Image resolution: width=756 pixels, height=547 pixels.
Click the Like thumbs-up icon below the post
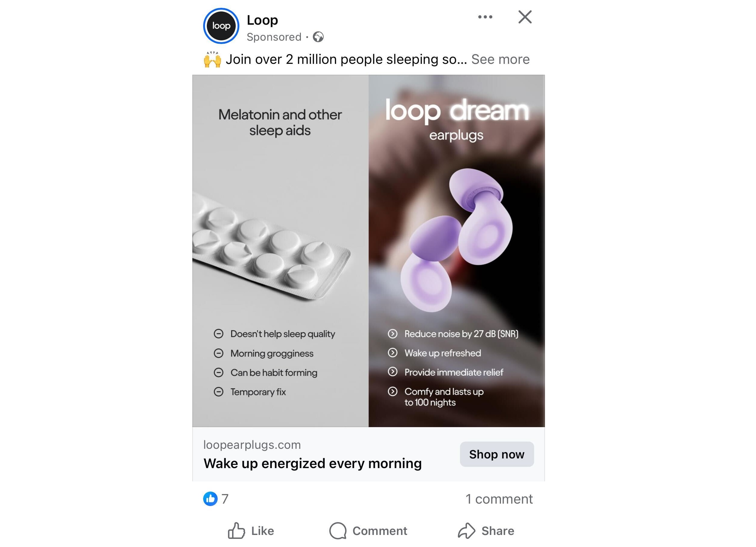(237, 530)
